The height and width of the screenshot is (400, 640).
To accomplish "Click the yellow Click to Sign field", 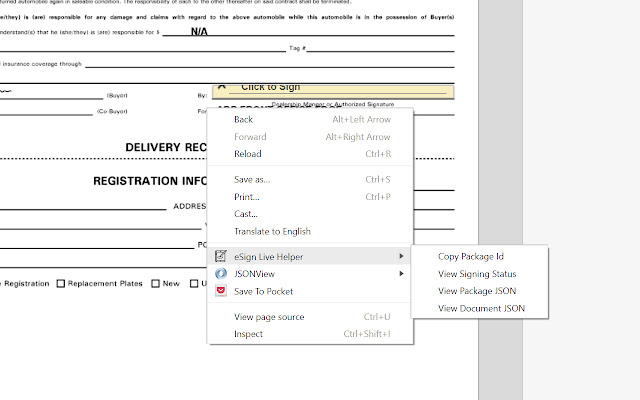I will point(333,91).
